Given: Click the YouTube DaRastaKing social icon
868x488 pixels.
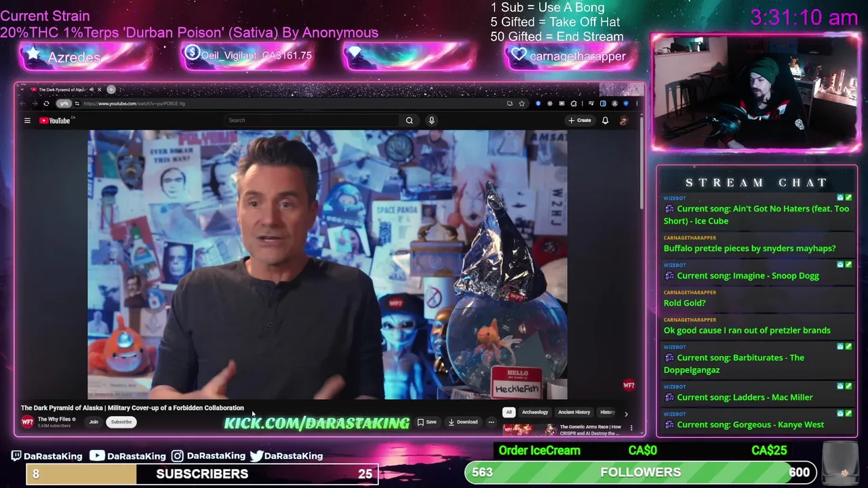Looking at the screenshot, I should pos(97,456).
